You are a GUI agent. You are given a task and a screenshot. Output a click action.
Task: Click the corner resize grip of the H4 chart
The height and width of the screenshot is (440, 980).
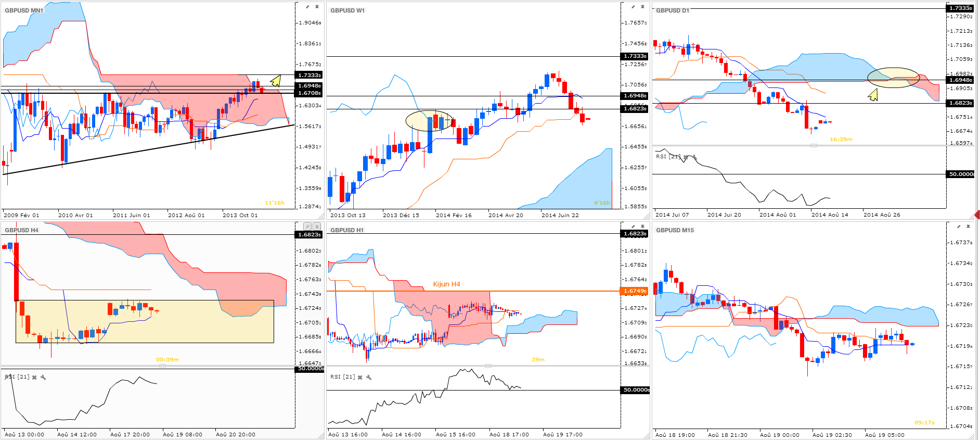(321, 436)
